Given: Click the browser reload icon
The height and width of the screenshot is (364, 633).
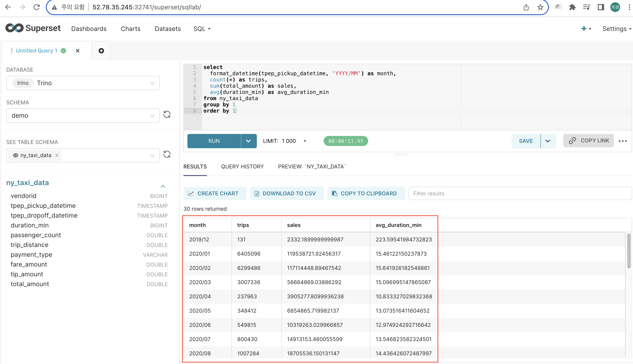Looking at the screenshot, I should point(37,7).
